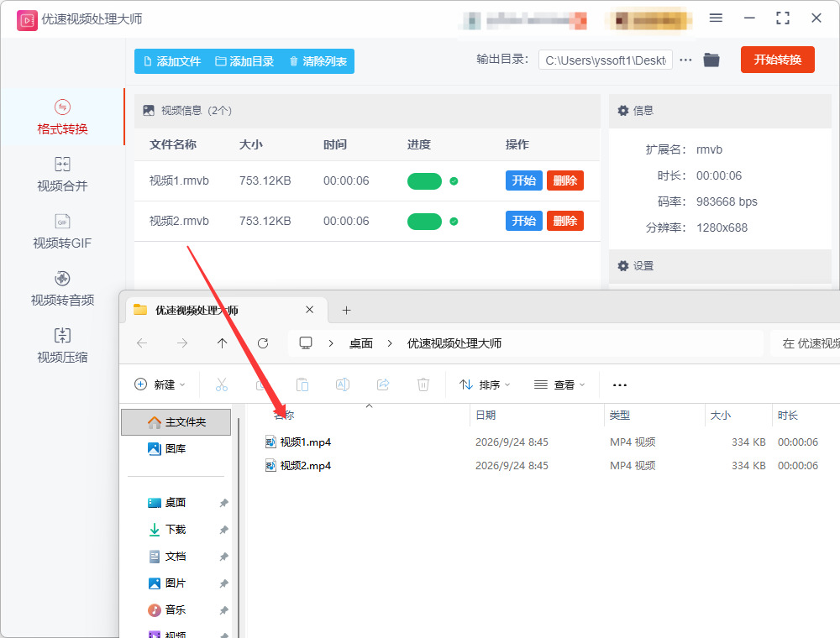Click the progress bar of 视频1.rmvb
Viewport: 840px width, 638px height.
click(x=424, y=181)
